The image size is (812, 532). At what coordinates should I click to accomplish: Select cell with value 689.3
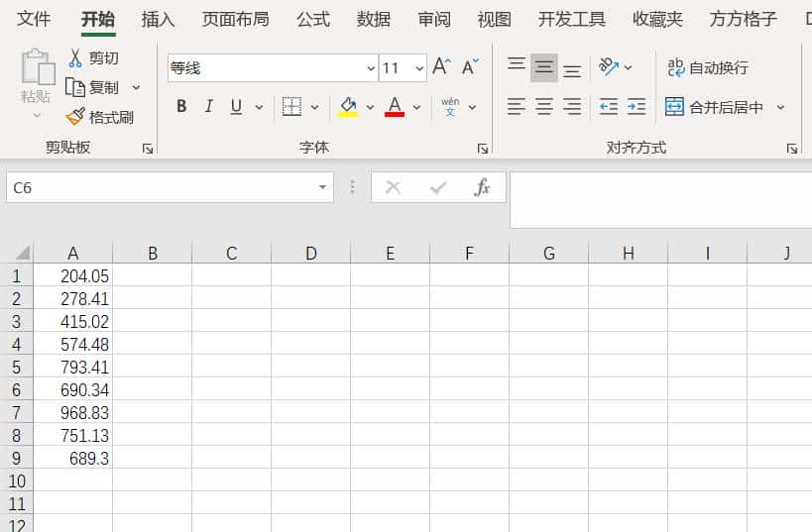coord(73,458)
